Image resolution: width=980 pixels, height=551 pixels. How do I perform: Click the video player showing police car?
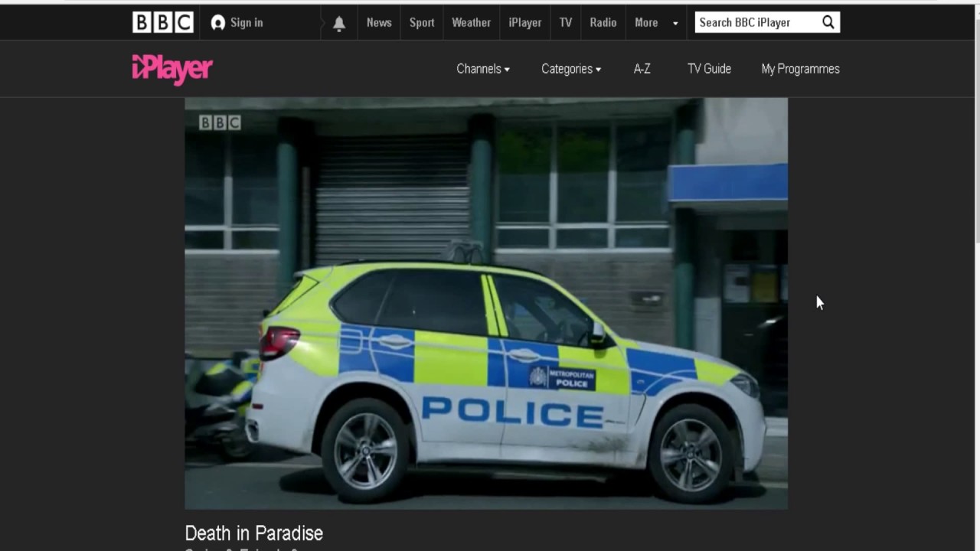(486, 303)
